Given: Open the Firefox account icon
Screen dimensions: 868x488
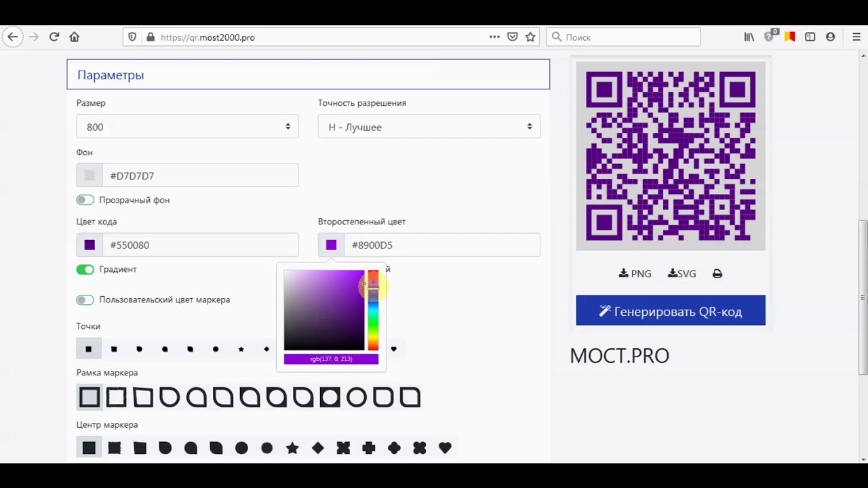Looking at the screenshot, I should coord(830,37).
